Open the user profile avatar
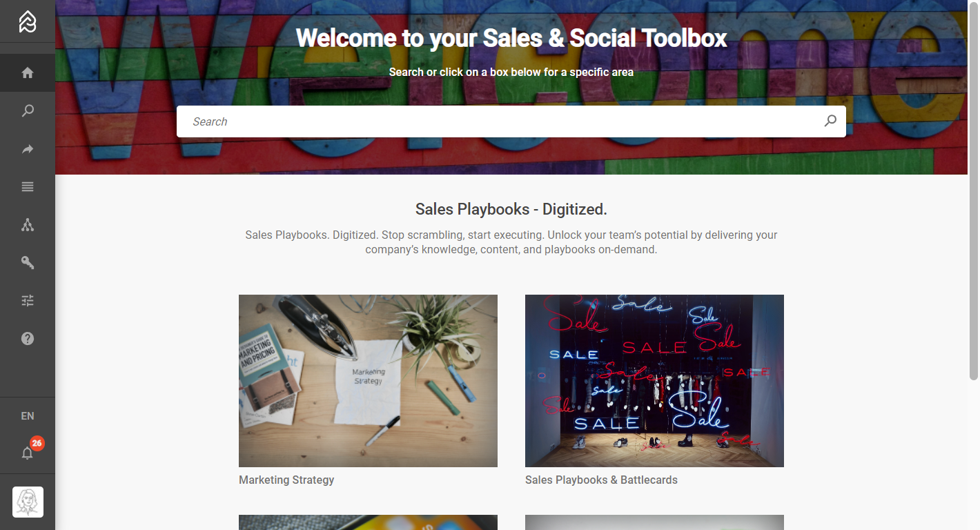The width and height of the screenshot is (980, 530). (28, 502)
